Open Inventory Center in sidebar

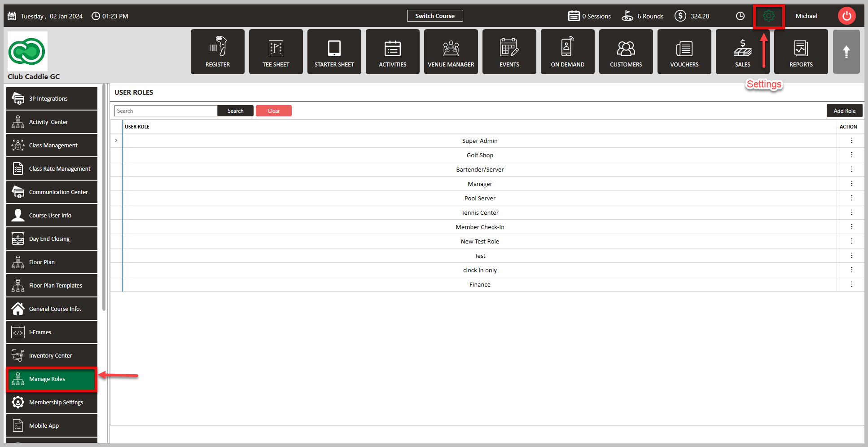(x=52, y=355)
